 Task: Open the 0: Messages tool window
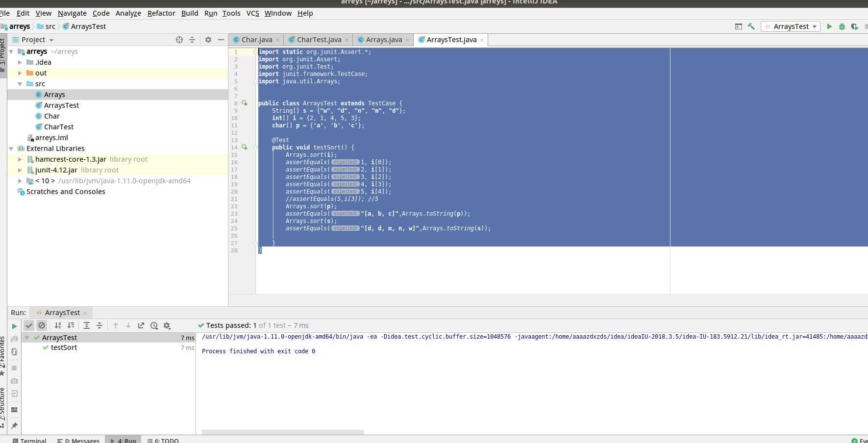tap(78, 440)
